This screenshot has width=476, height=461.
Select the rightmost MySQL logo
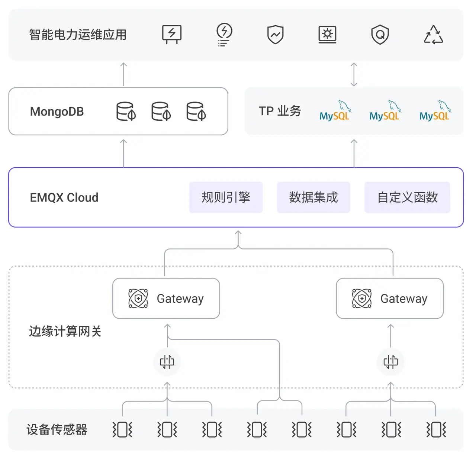(x=435, y=111)
